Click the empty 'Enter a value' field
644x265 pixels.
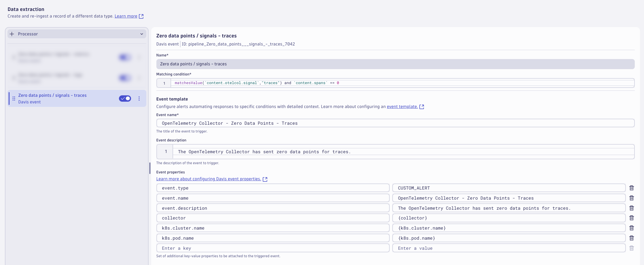tap(509, 248)
